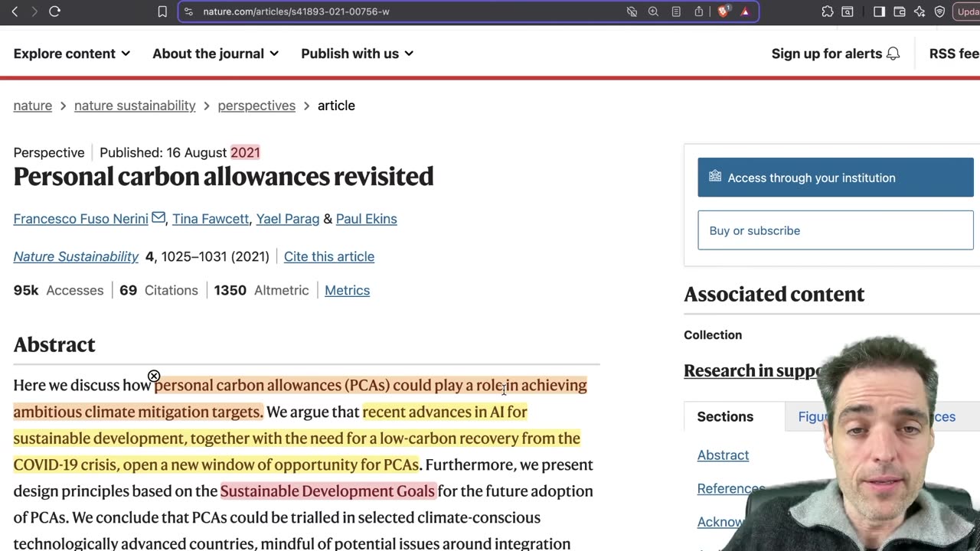Open the Brave Wallet icon
The width and height of the screenshot is (980, 551).
pos(900,11)
